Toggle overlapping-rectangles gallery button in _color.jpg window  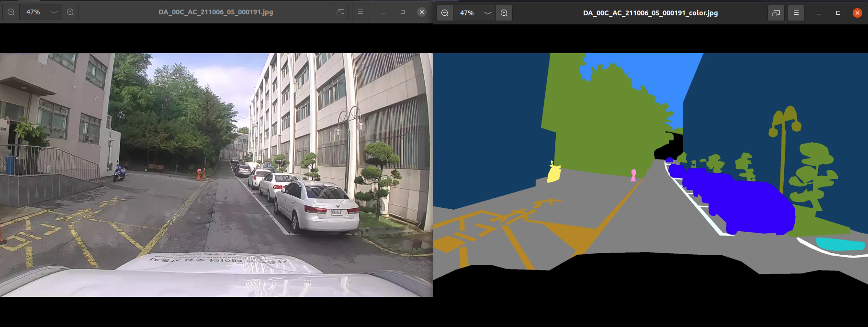click(x=776, y=13)
